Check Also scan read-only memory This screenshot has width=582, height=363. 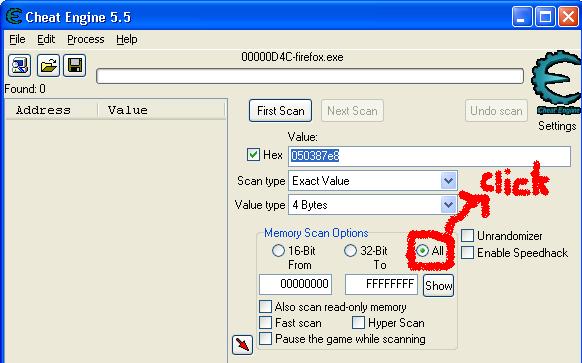[265, 307]
